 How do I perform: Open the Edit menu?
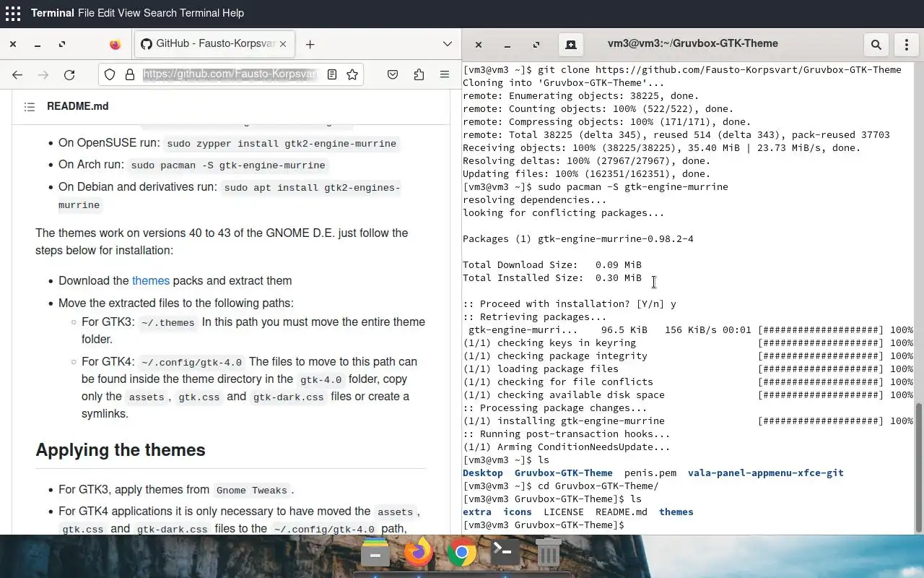point(106,13)
